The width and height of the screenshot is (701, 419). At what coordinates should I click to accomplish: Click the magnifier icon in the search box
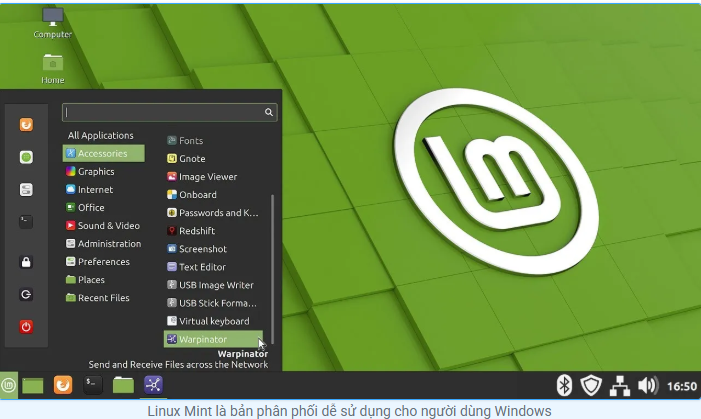click(x=268, y=112)
